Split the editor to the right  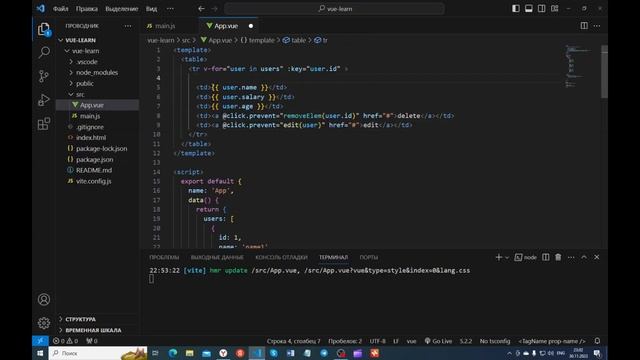click(584, 26)
